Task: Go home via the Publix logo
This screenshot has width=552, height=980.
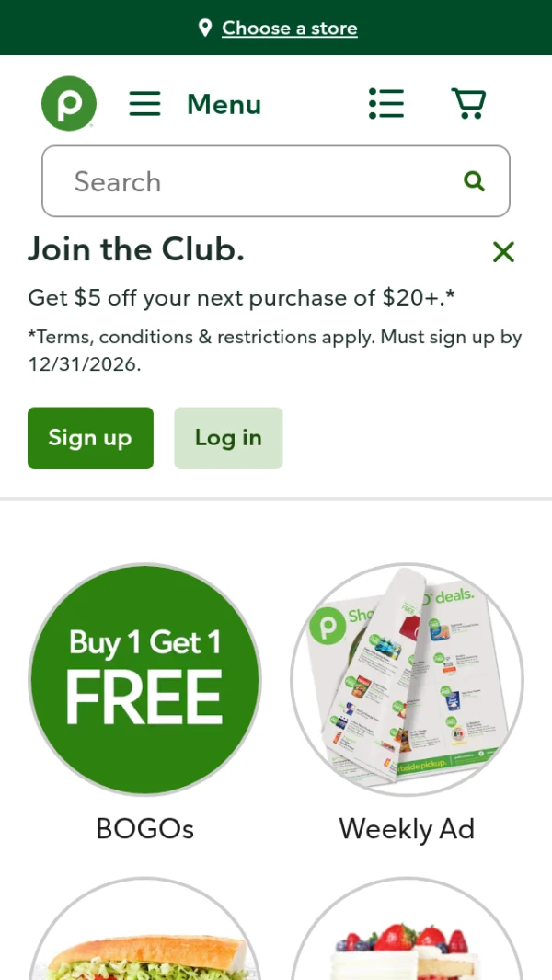Action: click(x=69, y=103)
